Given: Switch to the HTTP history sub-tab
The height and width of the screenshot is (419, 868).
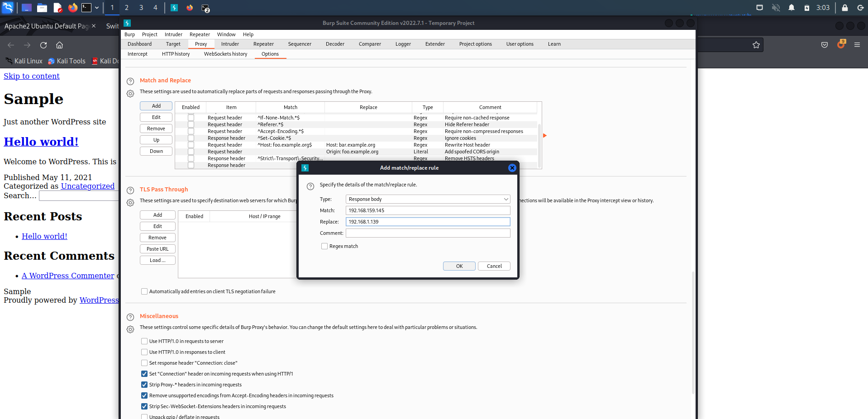Looking at the screenshot, I should [x=176, y=54].
